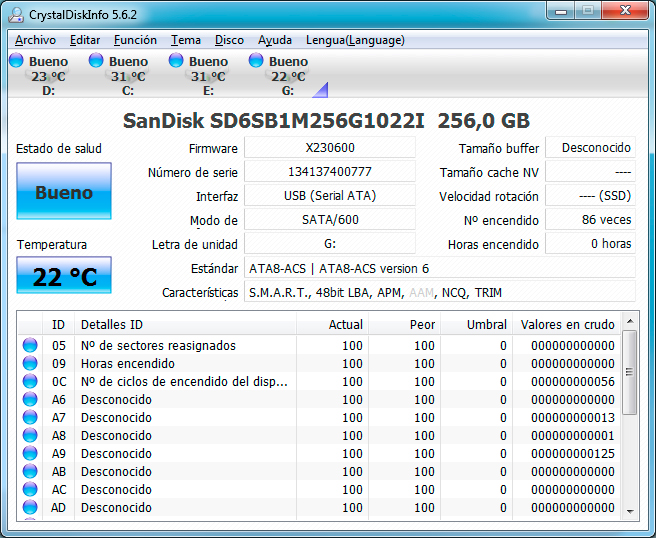Select the E: drive status orb
656x538 pixels.
176,61
